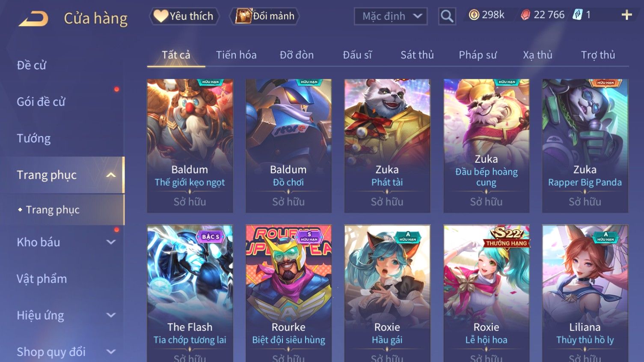Open the Zuka Rapper Big Panda skin card

tap(585, 146)
